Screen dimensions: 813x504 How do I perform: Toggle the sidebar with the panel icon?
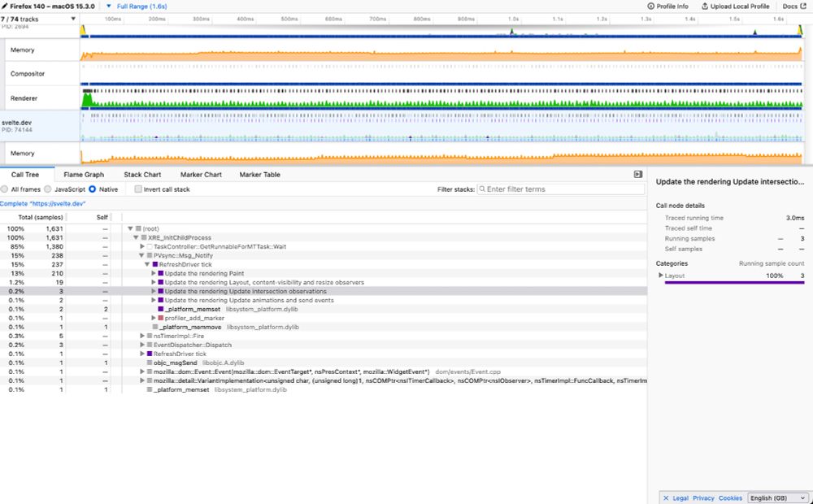point(638,174)
